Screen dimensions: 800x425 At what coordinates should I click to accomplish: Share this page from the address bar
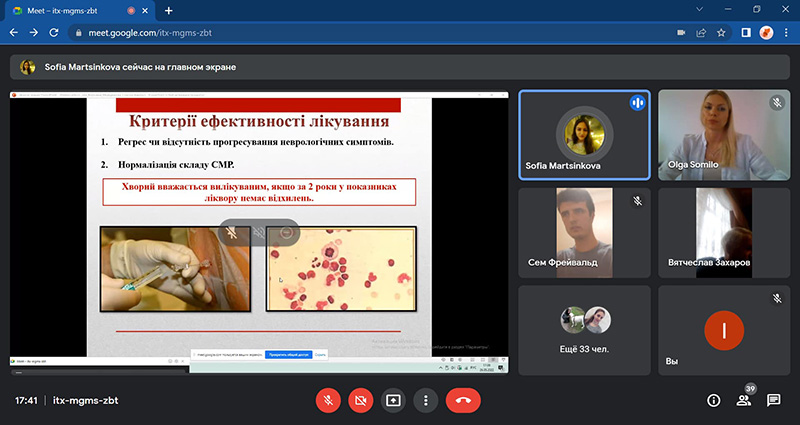click(701, 32)
